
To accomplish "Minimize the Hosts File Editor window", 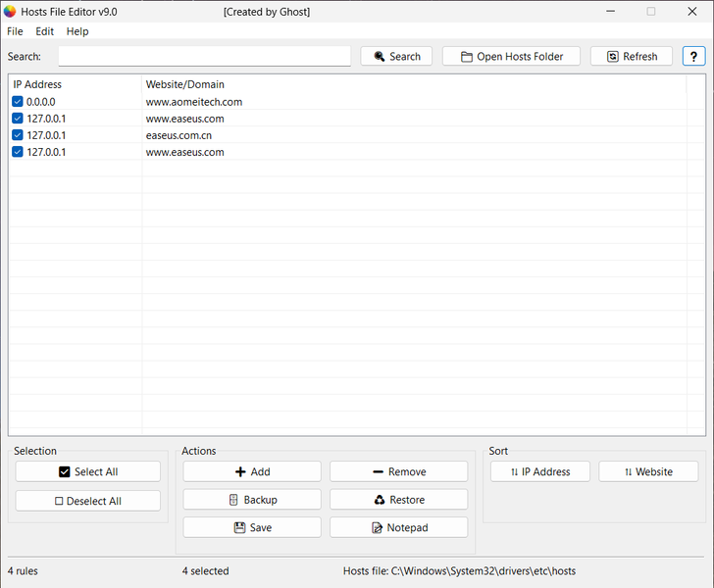I will click(x=611, y=12).
